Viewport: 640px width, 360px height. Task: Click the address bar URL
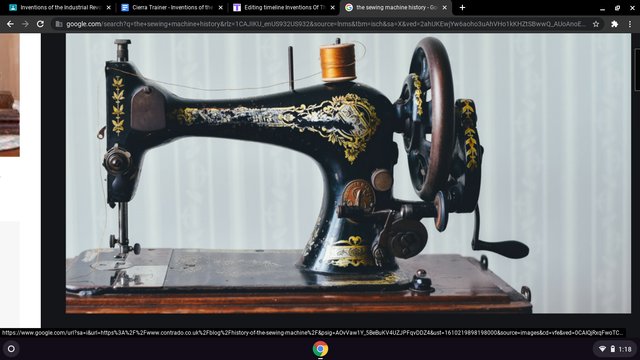[325, 24]
